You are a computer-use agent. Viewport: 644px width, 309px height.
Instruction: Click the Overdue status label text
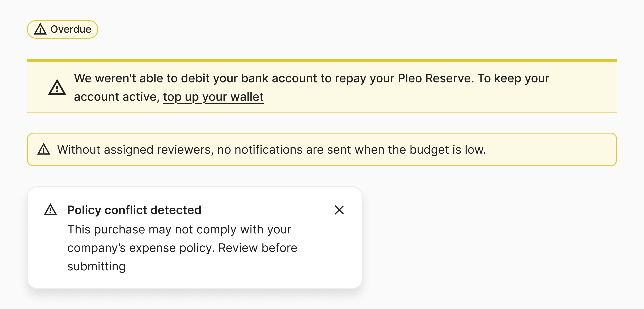point(71,29)
